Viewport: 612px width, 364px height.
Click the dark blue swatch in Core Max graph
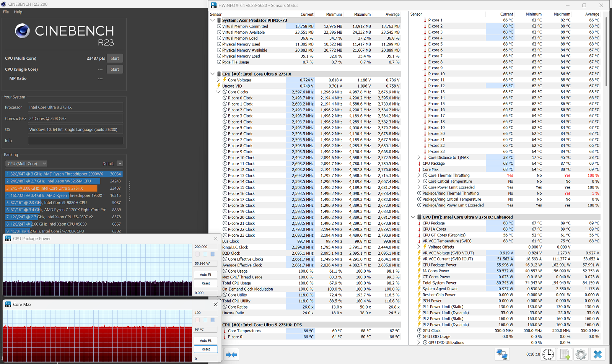(213, 320)
